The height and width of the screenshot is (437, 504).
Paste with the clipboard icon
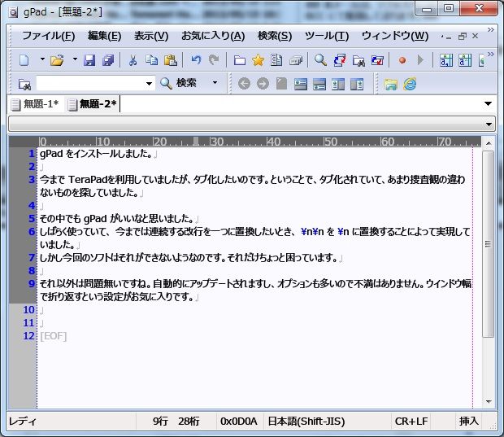point(171,60)
